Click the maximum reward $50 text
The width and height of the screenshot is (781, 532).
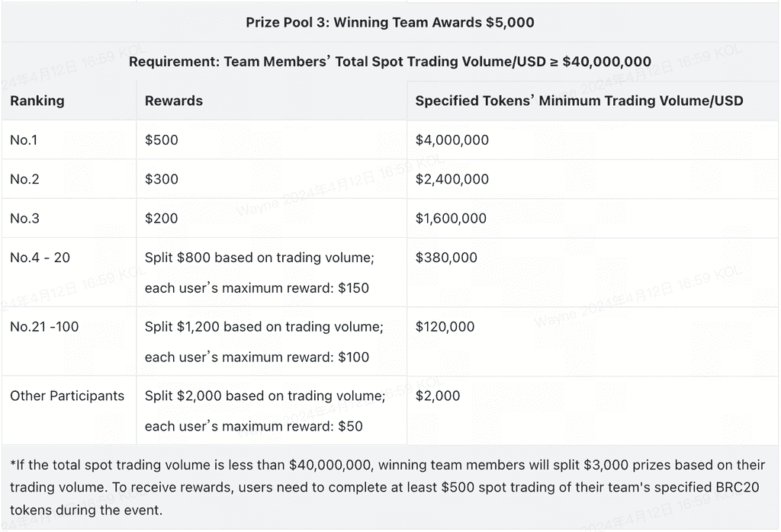(253, 427)
